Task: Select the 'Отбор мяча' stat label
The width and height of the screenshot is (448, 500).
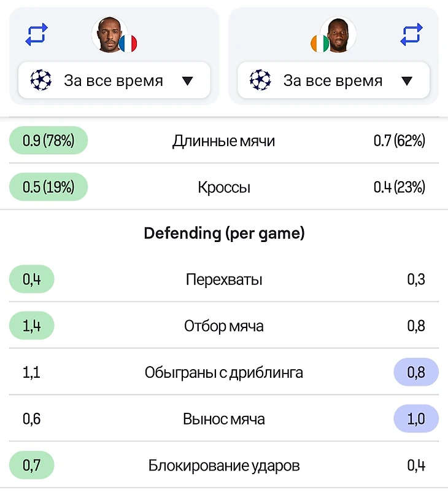Action: (x=223, y=326)
